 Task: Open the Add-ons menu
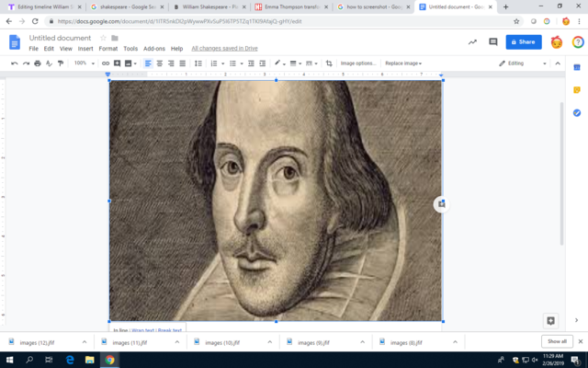pos(154,49)
